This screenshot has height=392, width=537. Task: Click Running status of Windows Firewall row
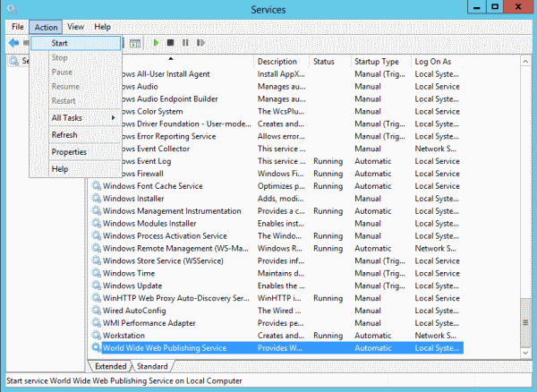tap(328, 174)
